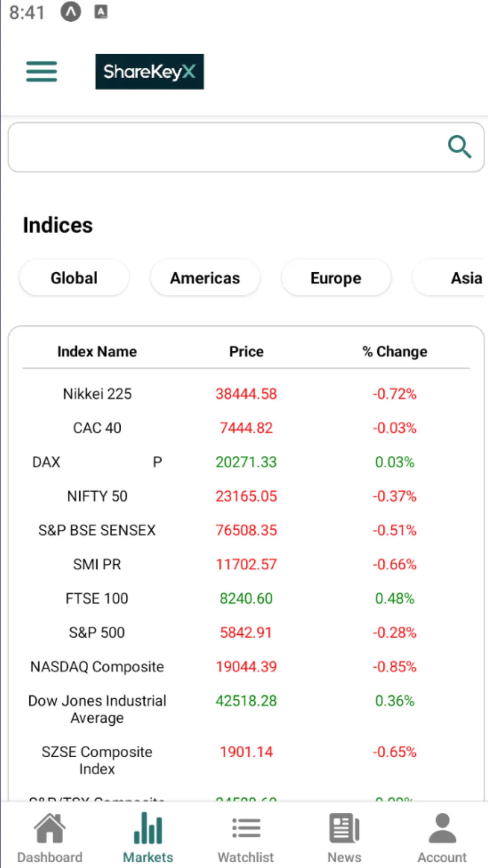The height and width of the screenshot is (868, 488).
Task: Open the FTSE 100 index
Action: (x=97, y=599)
